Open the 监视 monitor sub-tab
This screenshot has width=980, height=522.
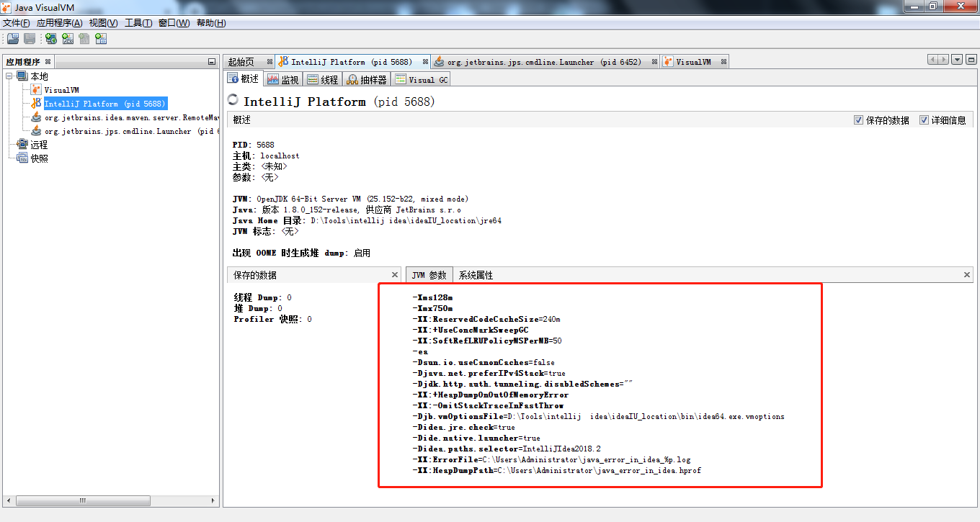click(x=282, y=79)
